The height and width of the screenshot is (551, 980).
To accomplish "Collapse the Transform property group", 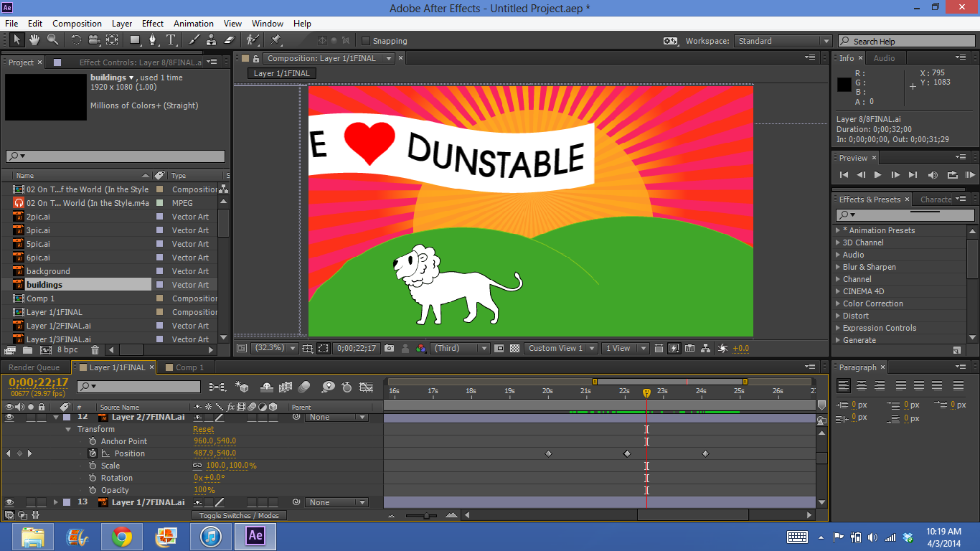I will point(70,429).
